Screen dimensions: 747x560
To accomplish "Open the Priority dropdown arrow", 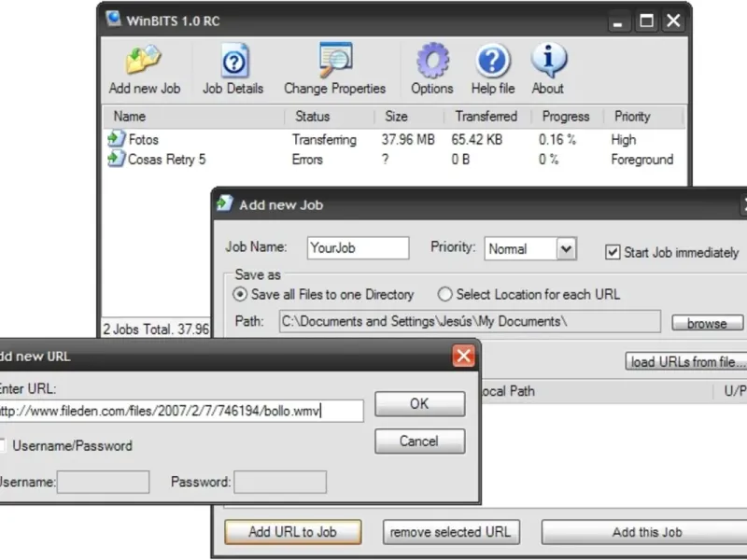I will pyautogui.click(x=567, y=248).
